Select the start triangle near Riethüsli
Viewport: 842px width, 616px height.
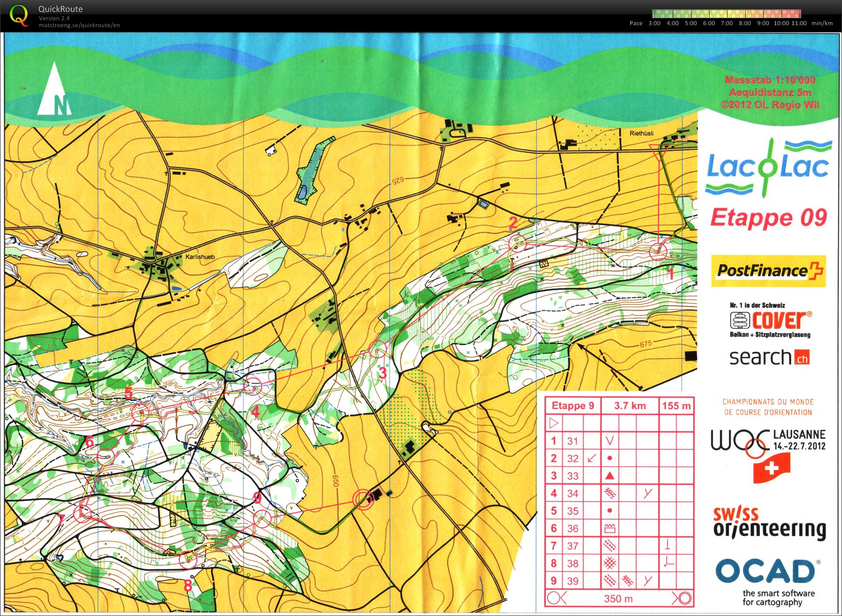click(658, 149)
